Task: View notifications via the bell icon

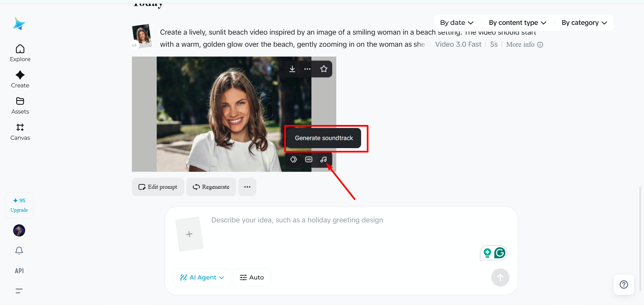Action: [19, 251]
